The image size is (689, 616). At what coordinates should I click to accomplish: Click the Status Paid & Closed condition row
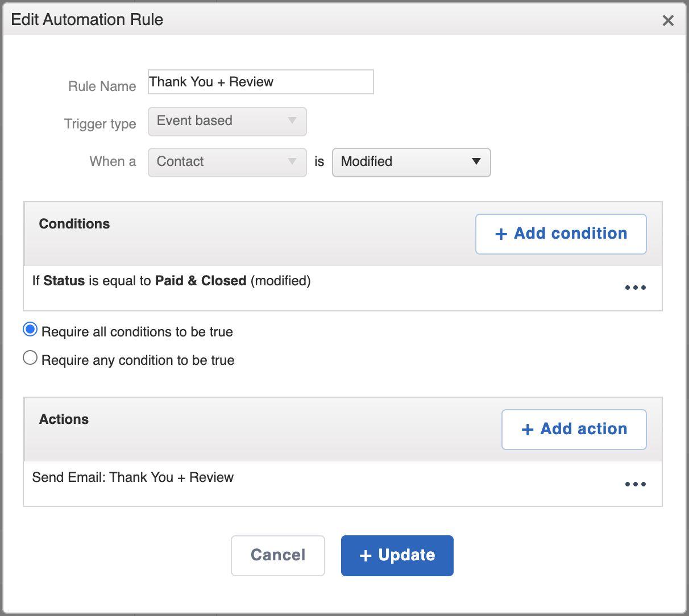[172, 281]
